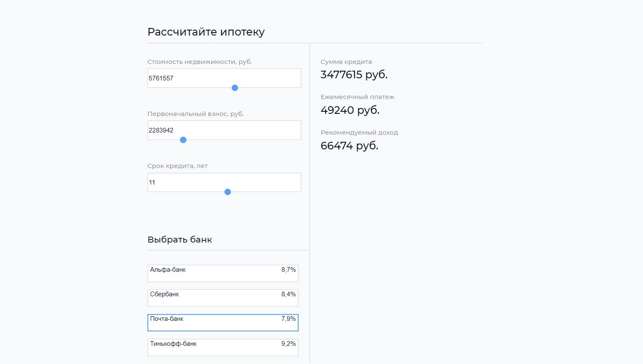Click the 'Стоимость недвижимости, руб.' label
Screen dimensions: 643x364
pos(200,62)
